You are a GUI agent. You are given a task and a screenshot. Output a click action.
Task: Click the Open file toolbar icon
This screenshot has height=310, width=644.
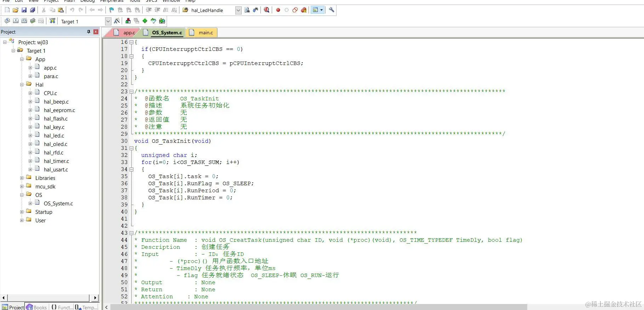coord(16,10)
